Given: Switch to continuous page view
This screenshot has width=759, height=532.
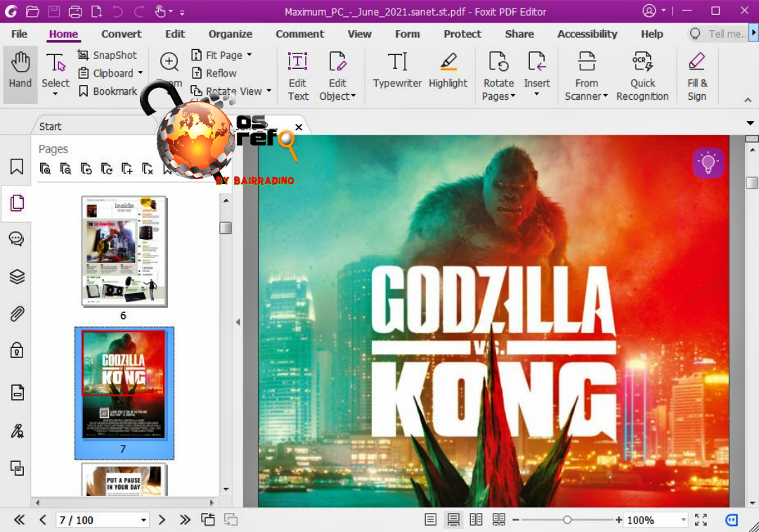Looking at the screenshot, I should [453, 520].
